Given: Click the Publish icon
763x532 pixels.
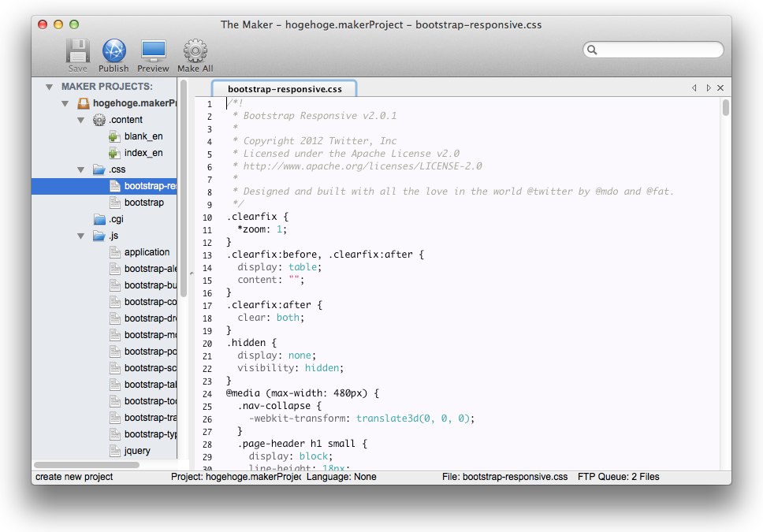Looking at the screenshot, I should pos(113,50).
